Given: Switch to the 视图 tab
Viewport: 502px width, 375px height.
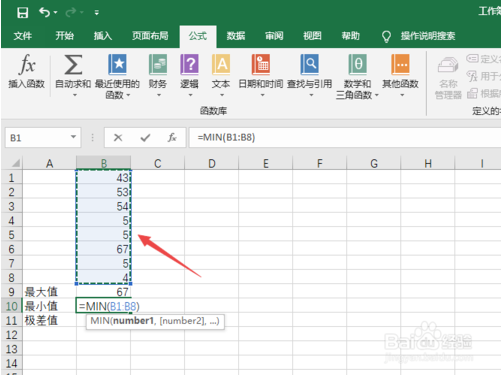Looking at the screenshot, I should [x=312, y=36].
